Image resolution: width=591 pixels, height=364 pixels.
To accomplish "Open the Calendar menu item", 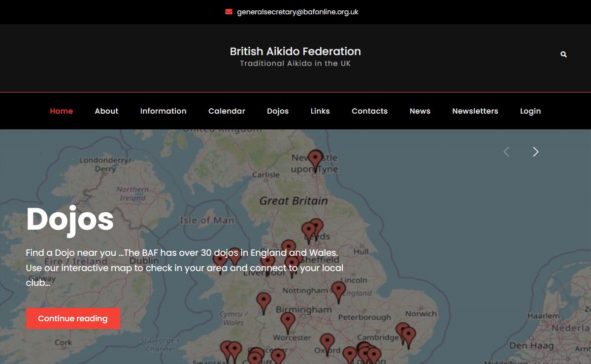I will 227,111.
